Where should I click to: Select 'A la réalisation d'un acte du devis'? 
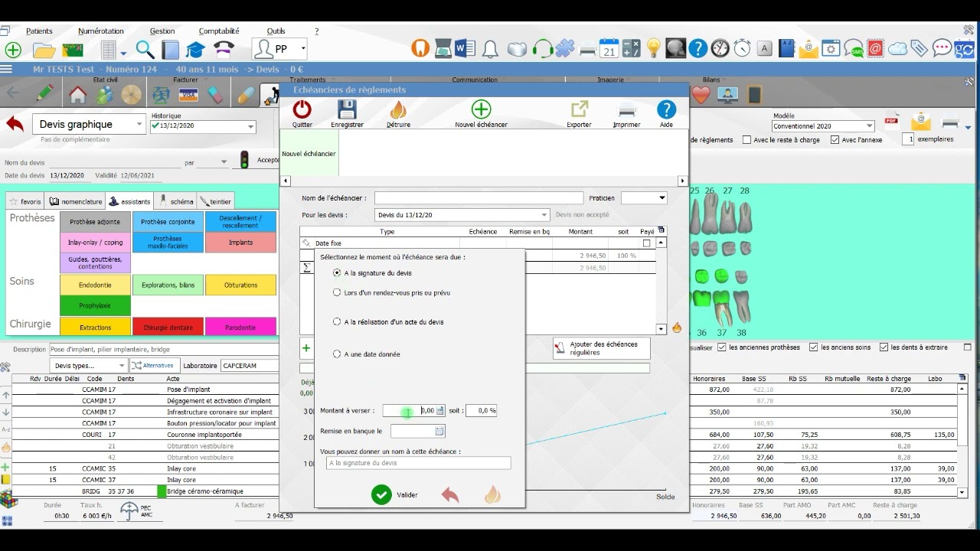click(337, 322)
